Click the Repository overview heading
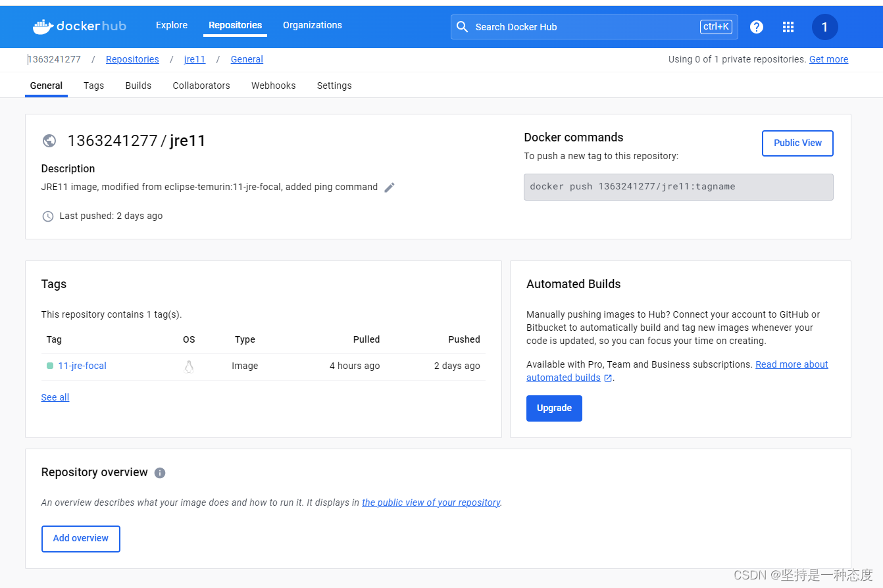 (95, 472)
